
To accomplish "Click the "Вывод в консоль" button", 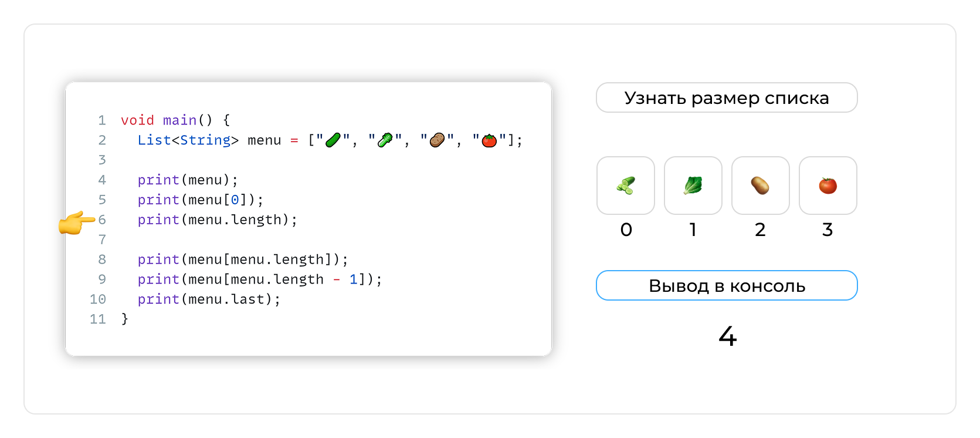I will [x=727, y=285].
